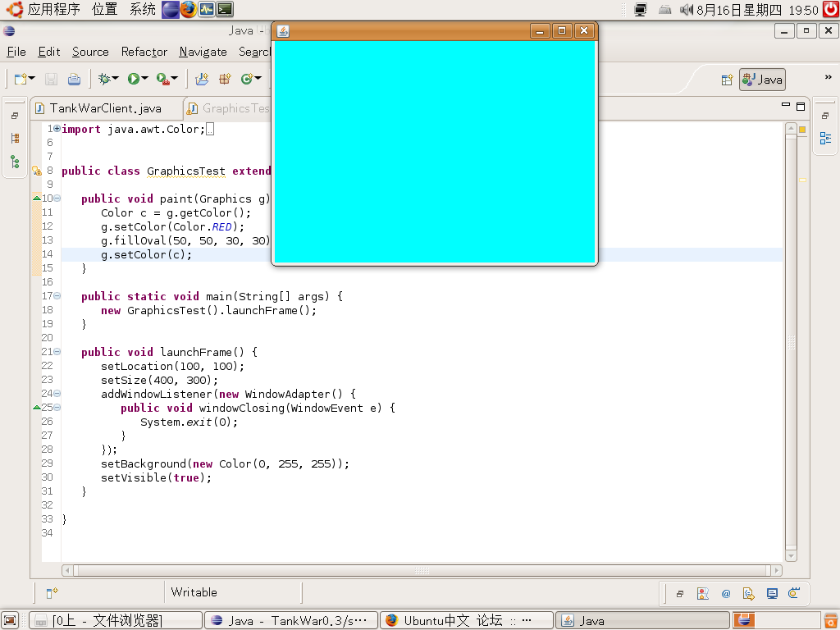Click the override marker on line 25
The height and width of the screenshot is (630, 840).
[36, 407]
